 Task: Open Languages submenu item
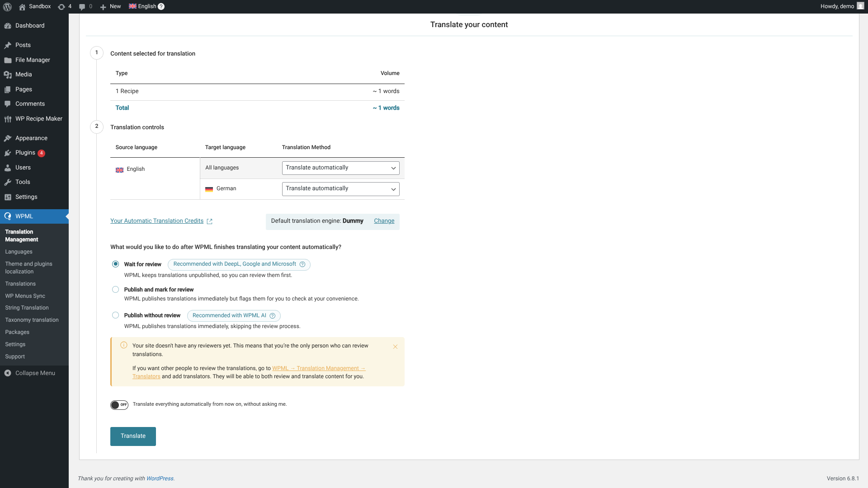19,252
